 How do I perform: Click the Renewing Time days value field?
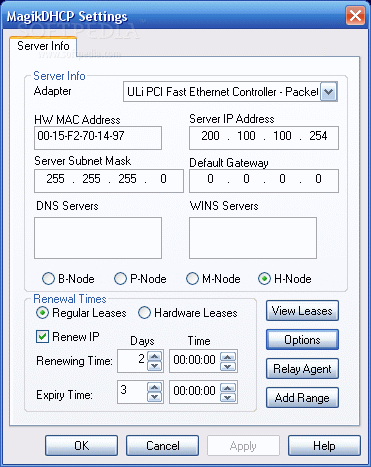point(133,361)
